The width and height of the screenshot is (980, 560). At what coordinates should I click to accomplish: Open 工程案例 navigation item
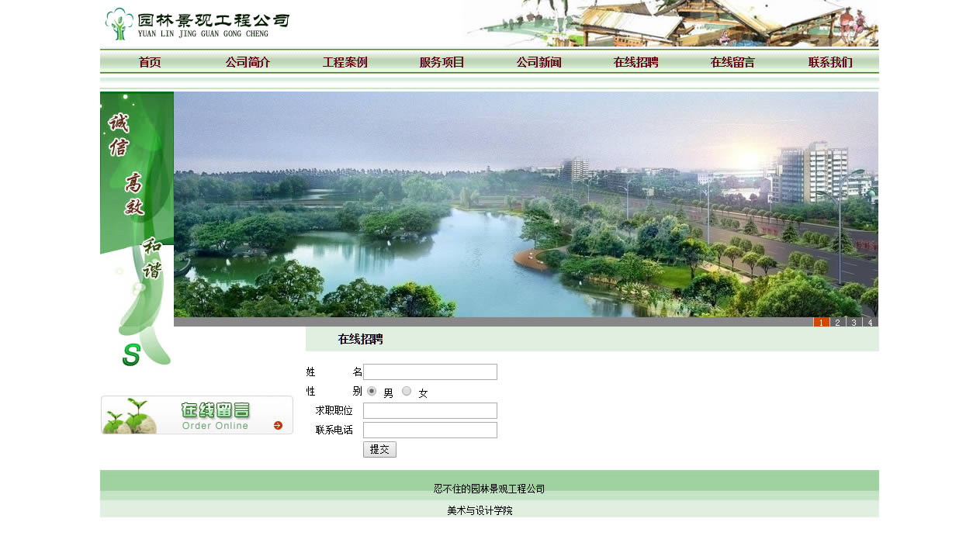tap(345, 63)
